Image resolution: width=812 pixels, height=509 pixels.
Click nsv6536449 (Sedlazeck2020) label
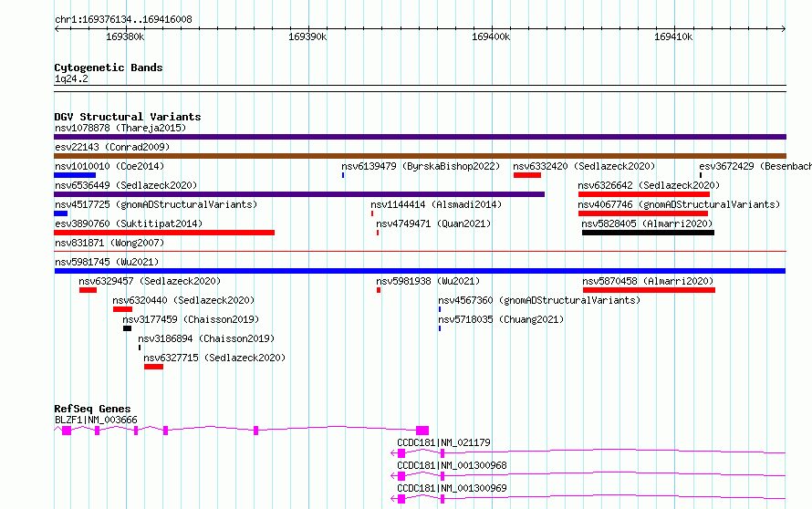coord(126,185)
